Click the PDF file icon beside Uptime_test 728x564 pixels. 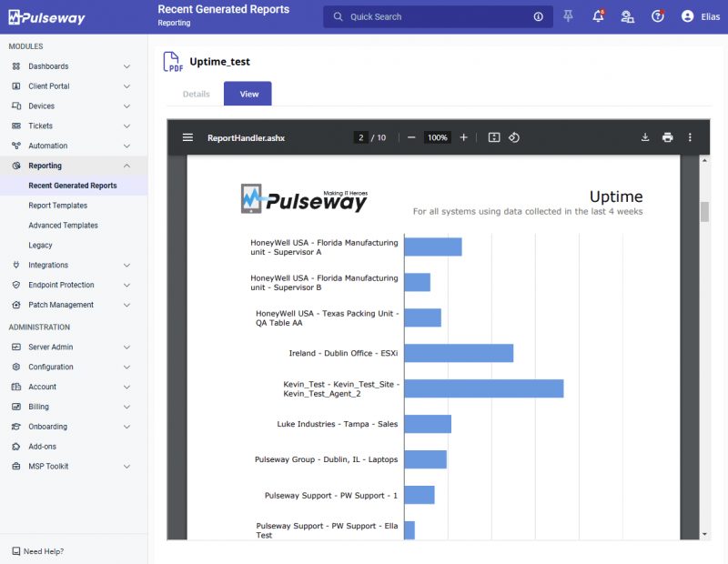pyautogui.click(x=173, y=62)
